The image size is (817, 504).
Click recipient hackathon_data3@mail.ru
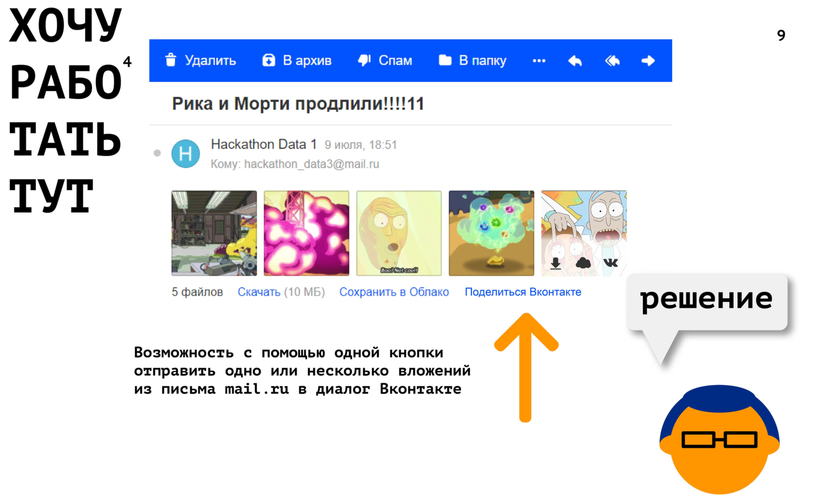coord(312,164)
